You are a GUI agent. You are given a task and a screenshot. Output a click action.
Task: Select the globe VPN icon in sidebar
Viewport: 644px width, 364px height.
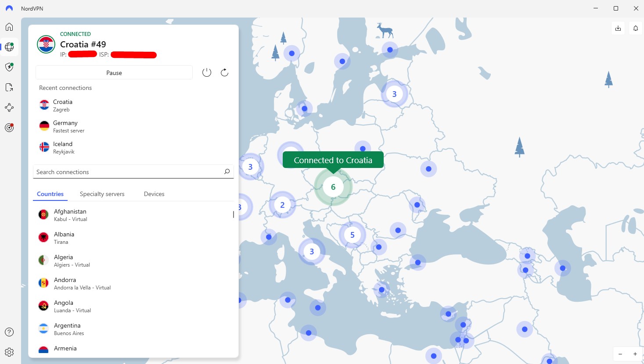point(9,47)
